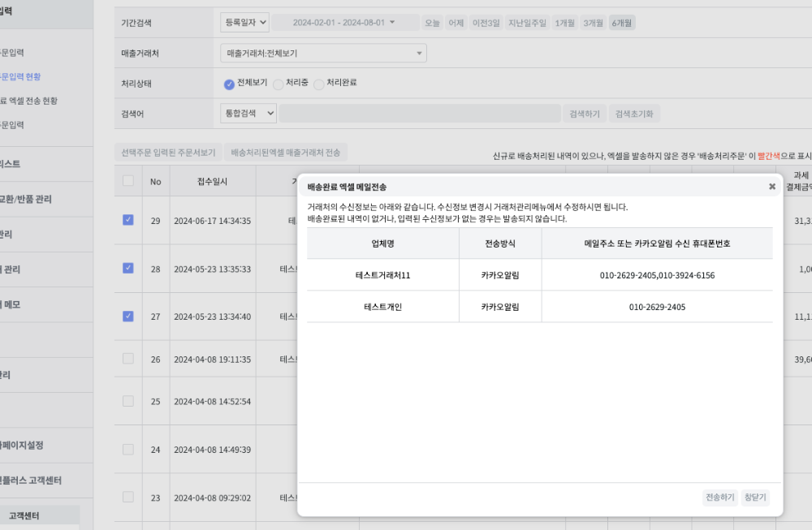Open the 등록일자 period type dropdown
Viewport: 812px width, 530px height.
tap(244, 22)
